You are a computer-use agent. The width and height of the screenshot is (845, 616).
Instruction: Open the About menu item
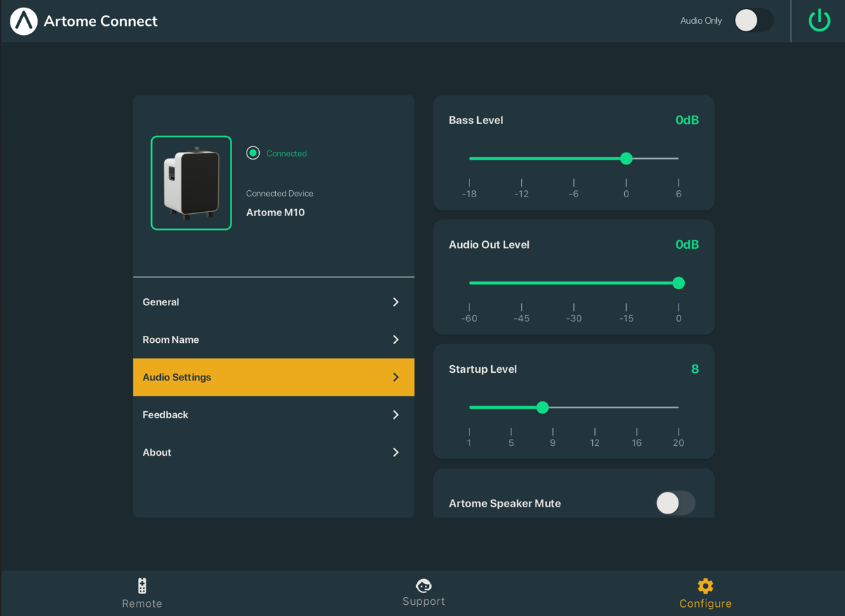click(274, 452)
